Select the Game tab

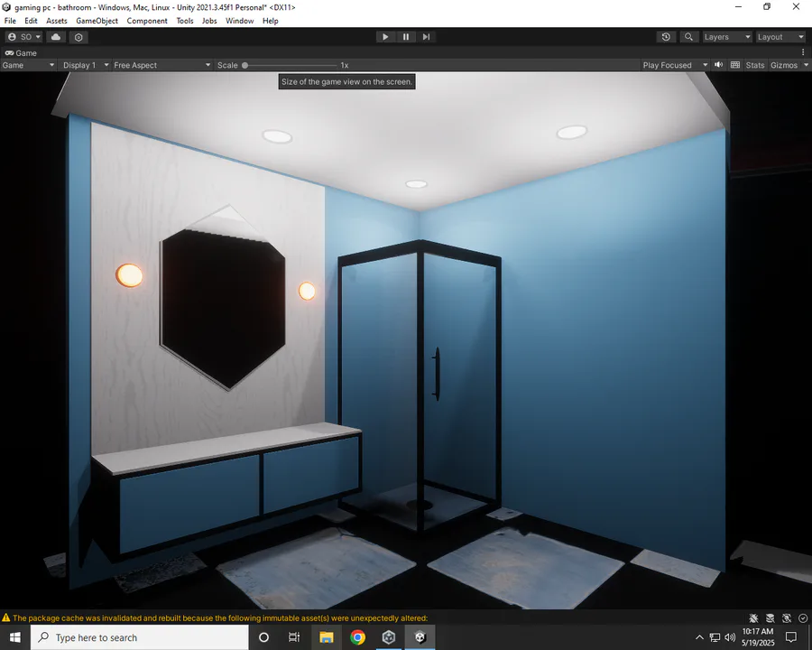point(22,53)
